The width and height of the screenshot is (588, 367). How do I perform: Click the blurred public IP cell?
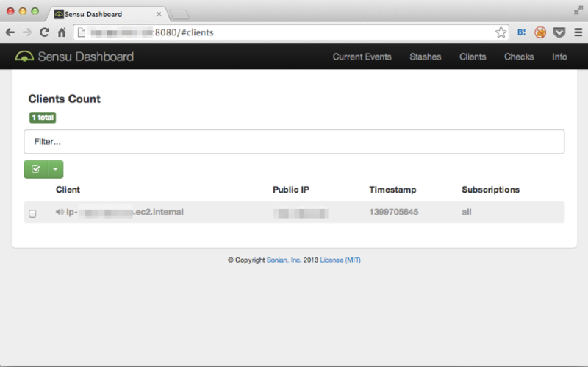click(301, 213)
